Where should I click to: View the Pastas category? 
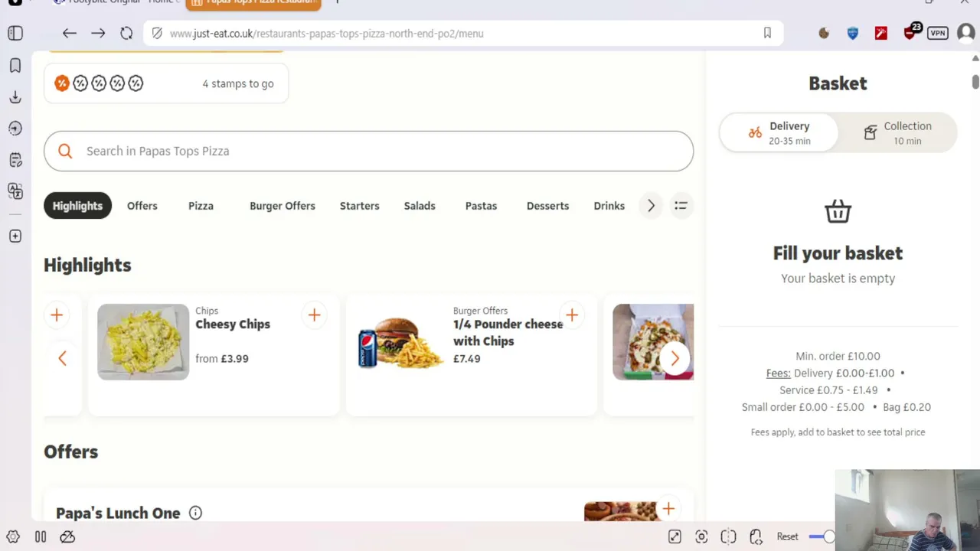tap(481, 206)
